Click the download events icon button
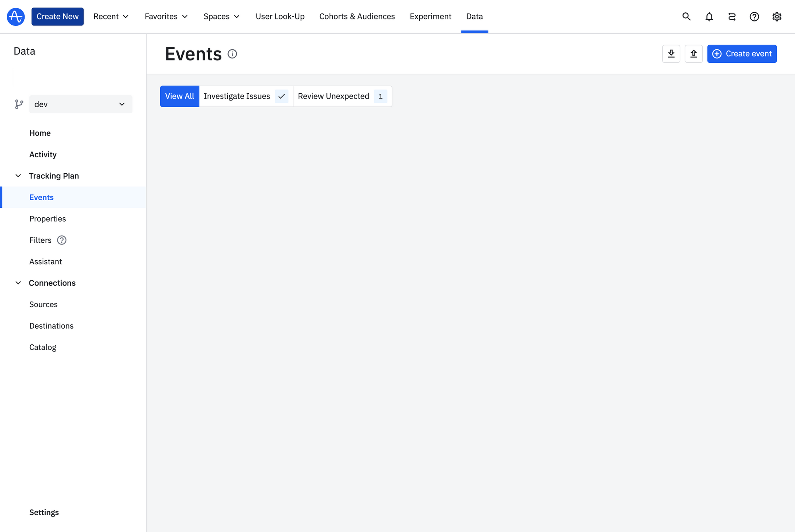The height and width of the screenshot is (532, 795). click(671, 54)
